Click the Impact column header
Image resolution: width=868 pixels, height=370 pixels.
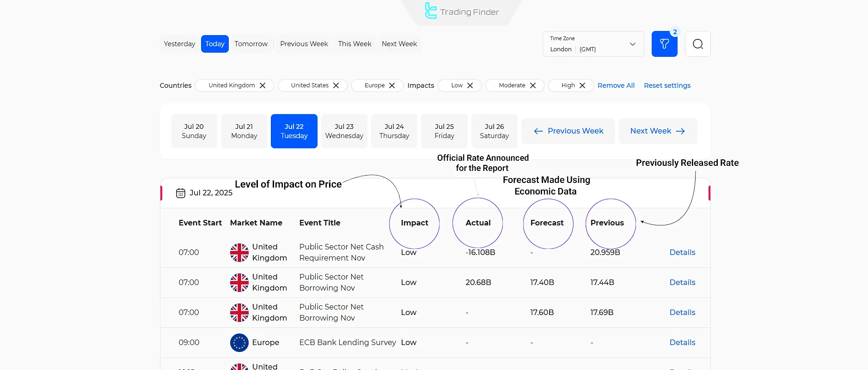coord(415,223)
